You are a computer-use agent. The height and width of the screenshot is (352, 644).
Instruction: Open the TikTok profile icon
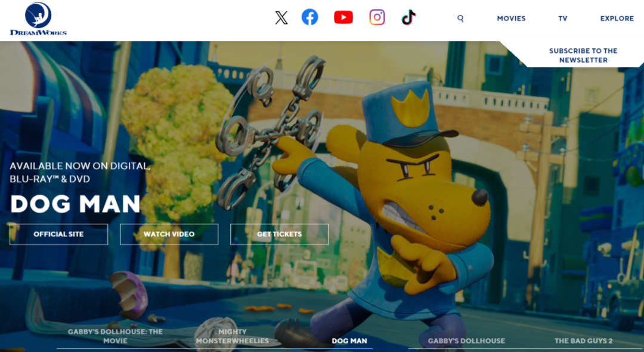tap(408, 17)
